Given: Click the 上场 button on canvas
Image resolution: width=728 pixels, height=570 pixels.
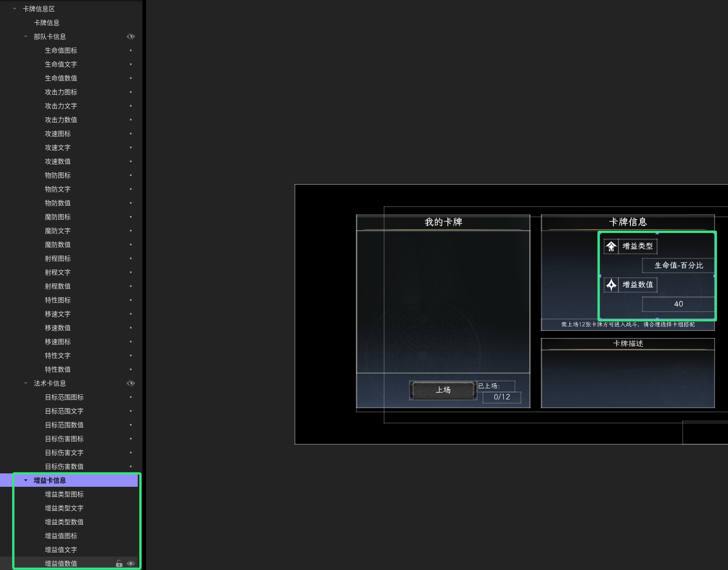Looking at the screenshot, I should pyautogui.click(x=443, y=390).
